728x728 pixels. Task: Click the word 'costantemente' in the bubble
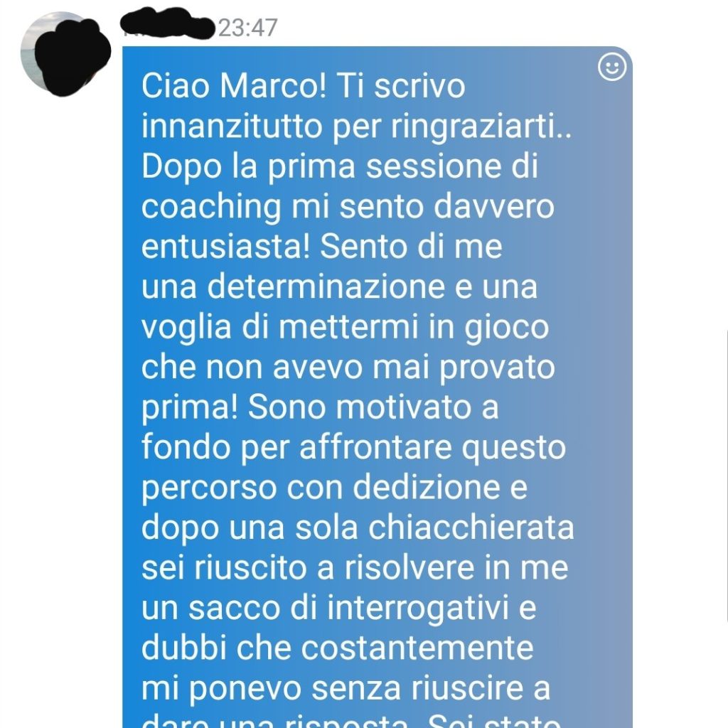[417, 648]
